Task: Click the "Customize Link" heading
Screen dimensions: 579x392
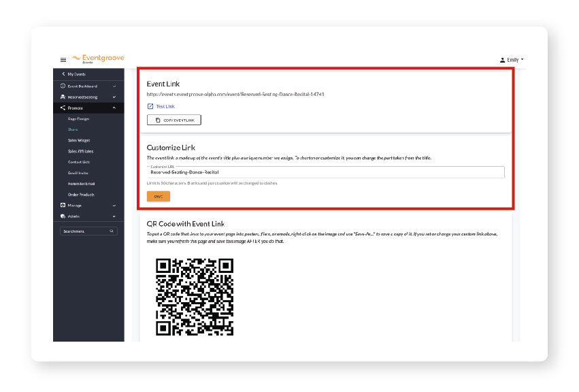Action: tap(171, 148)
